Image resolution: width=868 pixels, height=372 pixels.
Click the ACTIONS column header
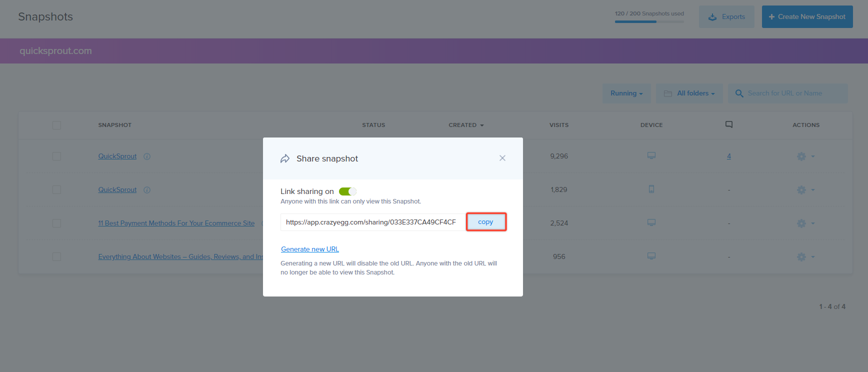click(806, 125)
